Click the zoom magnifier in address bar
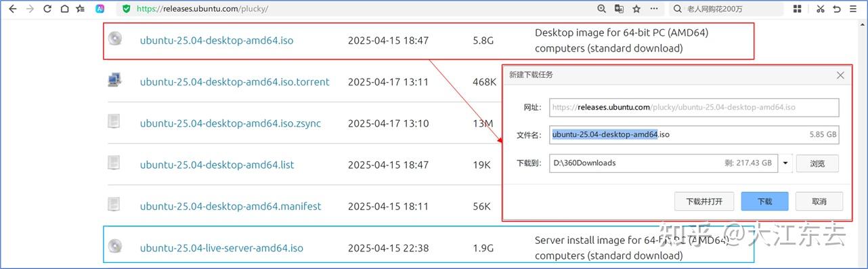The image size is (868, 269). (601, 9)
